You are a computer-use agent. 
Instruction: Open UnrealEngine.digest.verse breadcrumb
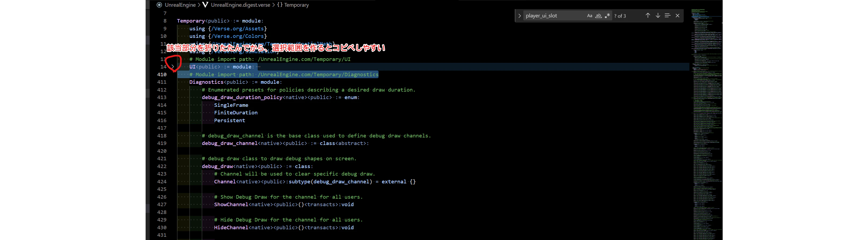(241, 5)
